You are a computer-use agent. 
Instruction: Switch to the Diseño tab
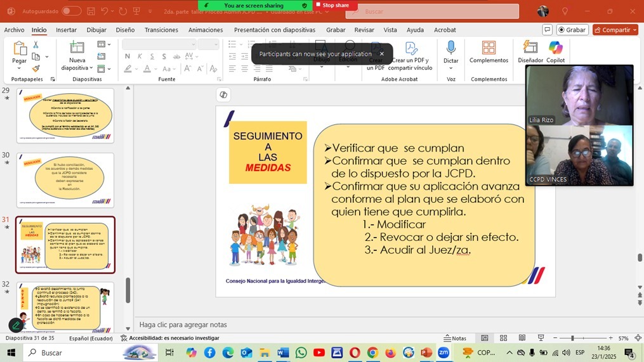(x=125, y=30)
